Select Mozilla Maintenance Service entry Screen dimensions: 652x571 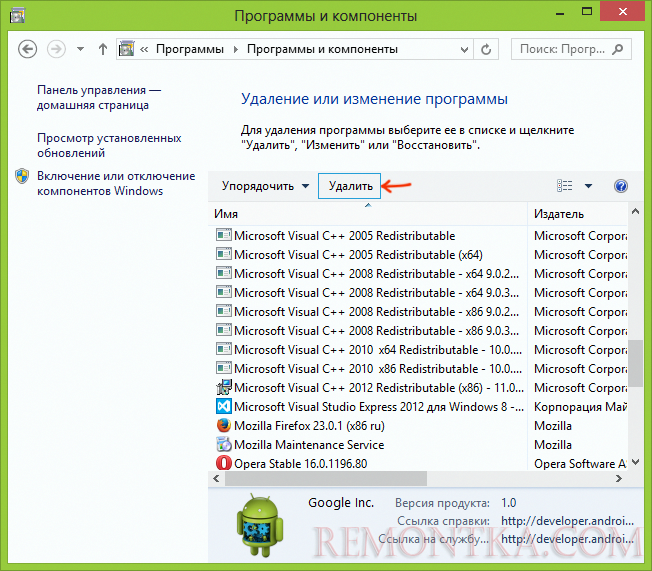click(309, 445)
